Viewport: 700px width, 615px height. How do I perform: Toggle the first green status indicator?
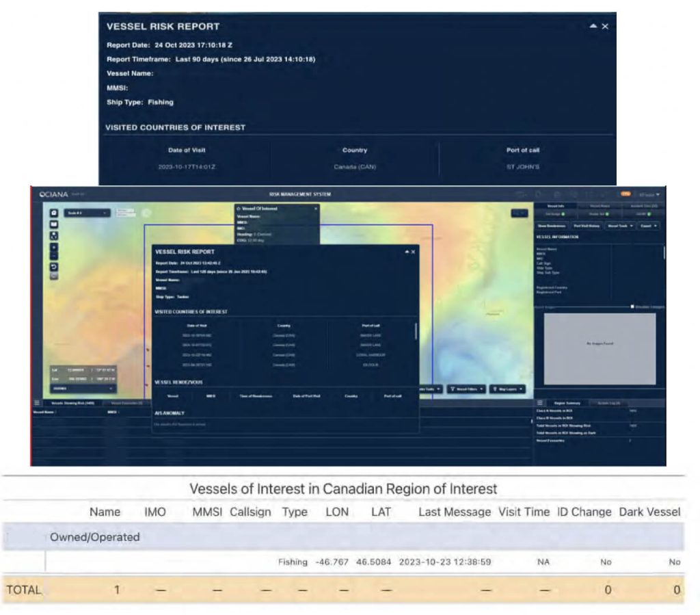pyautogui.click(x=562, y=214)
